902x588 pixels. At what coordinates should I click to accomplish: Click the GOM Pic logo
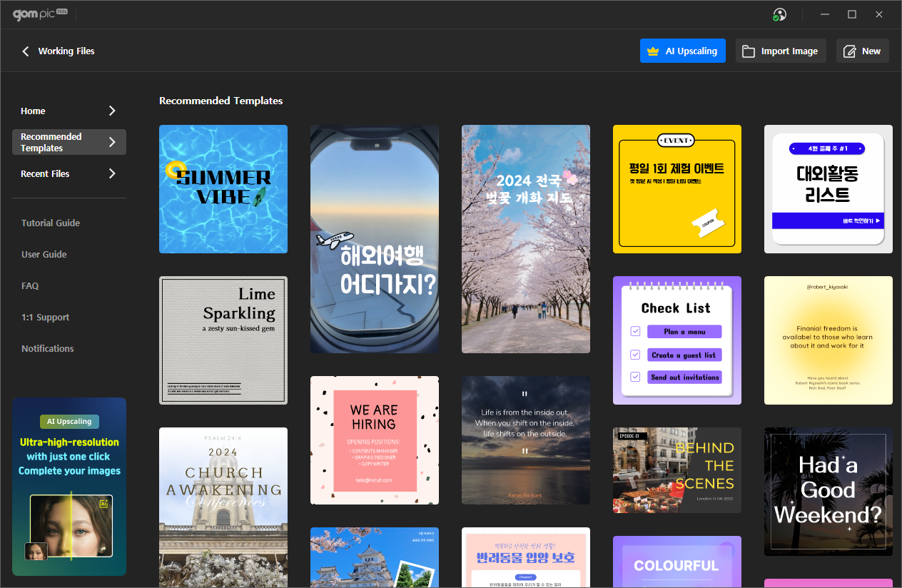click(40, 14)
